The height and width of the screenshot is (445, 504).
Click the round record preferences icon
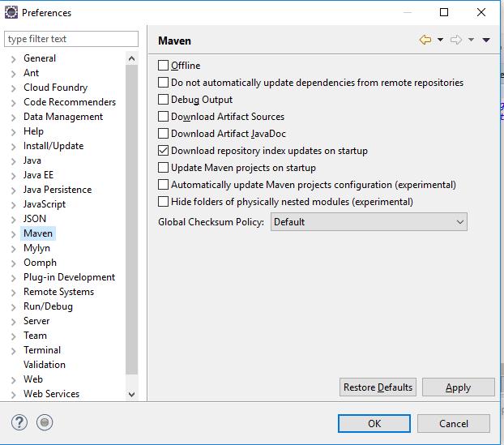[x=45, y=422]
